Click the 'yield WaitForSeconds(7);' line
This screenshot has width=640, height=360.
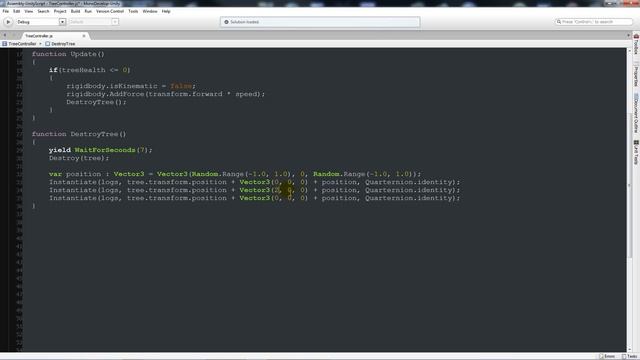pos(100,150)
